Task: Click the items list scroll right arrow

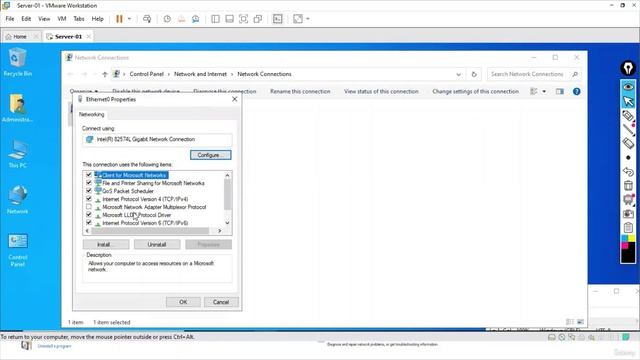Action: (x=220, y=231)
